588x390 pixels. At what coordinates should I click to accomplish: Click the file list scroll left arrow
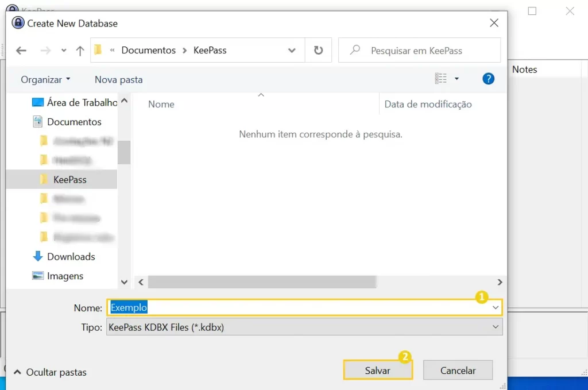point(141,282)
